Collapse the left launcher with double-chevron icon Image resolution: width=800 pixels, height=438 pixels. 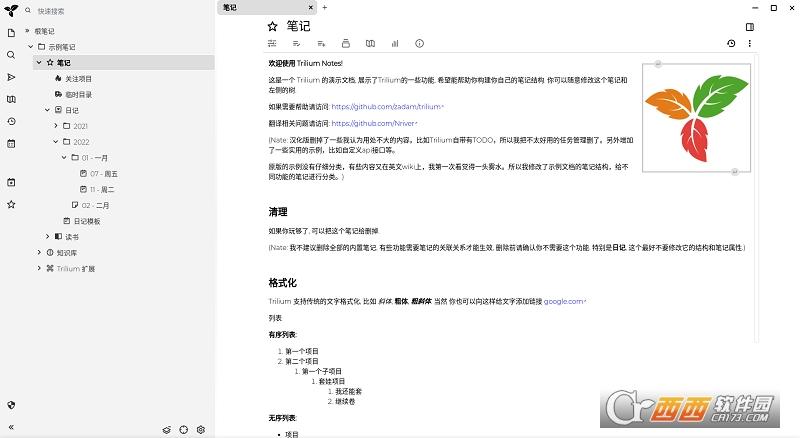click(11, 427)
